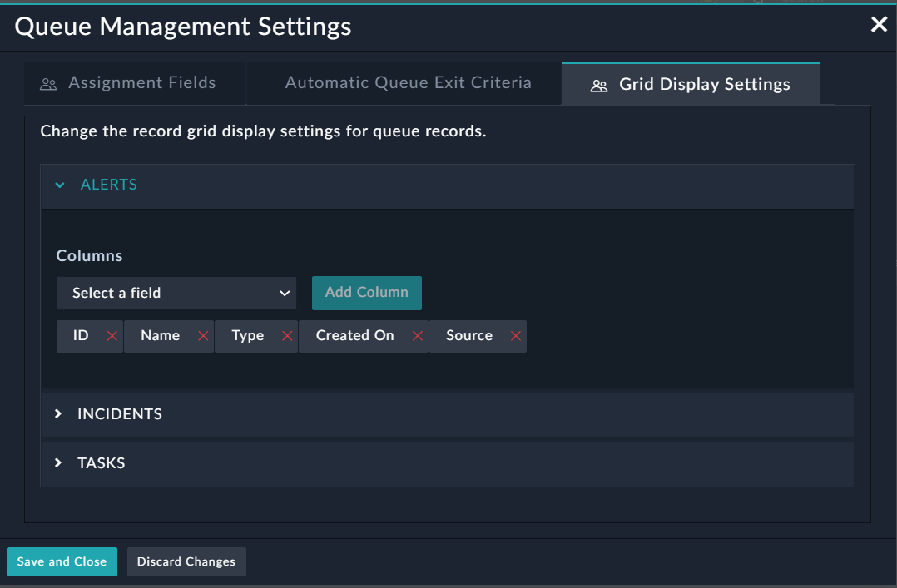Collapse the ALERTS section
The width and height of the screenshot is (897, 588).
pos(108,185)
